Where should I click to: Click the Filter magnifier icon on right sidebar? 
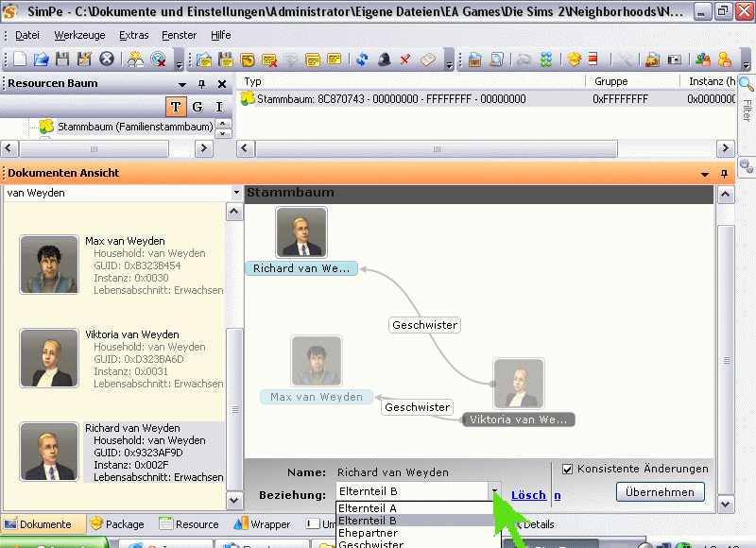(746, 86)
